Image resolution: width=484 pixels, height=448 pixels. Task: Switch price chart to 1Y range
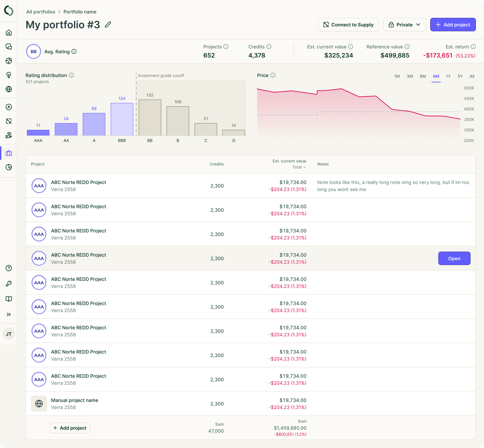[x=448, y=76]
